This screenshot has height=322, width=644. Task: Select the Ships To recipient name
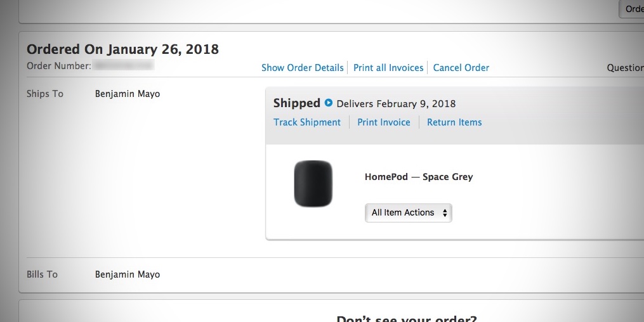click(x=128, y=94)
